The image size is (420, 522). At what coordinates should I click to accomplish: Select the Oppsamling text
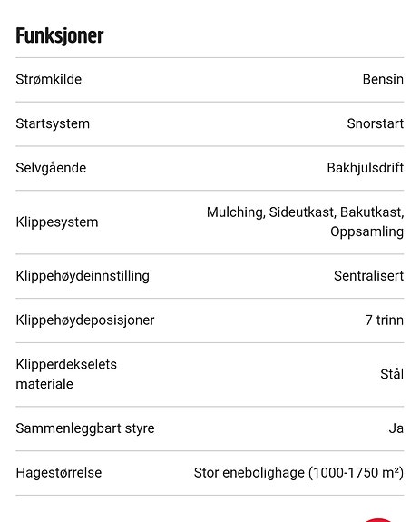coord(366,231)
